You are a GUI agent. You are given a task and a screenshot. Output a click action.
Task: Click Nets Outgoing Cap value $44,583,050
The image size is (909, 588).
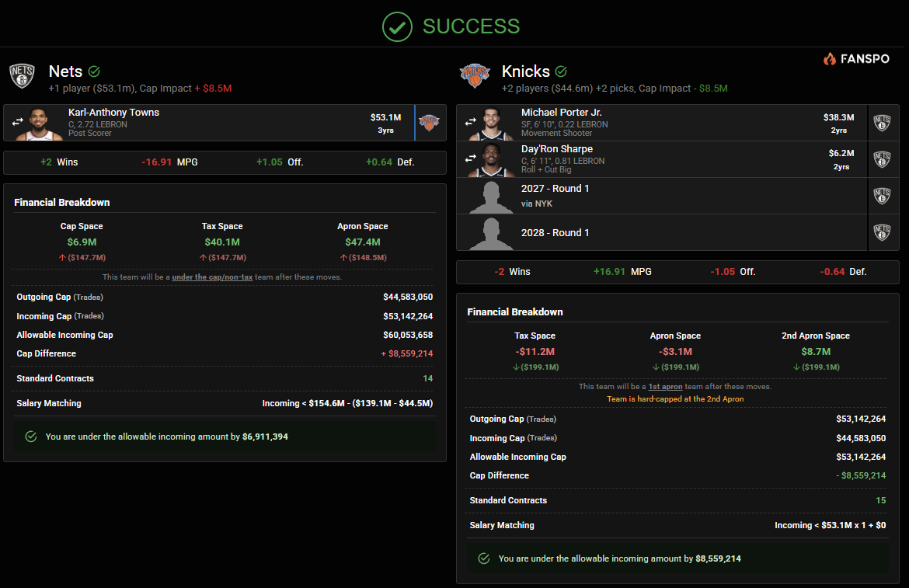tap(408, 297)
